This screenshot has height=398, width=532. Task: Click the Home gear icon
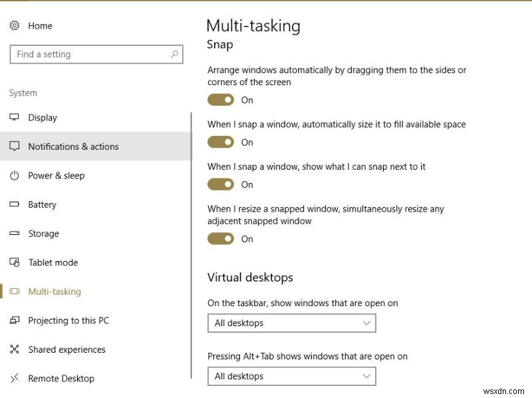point(14,25)
